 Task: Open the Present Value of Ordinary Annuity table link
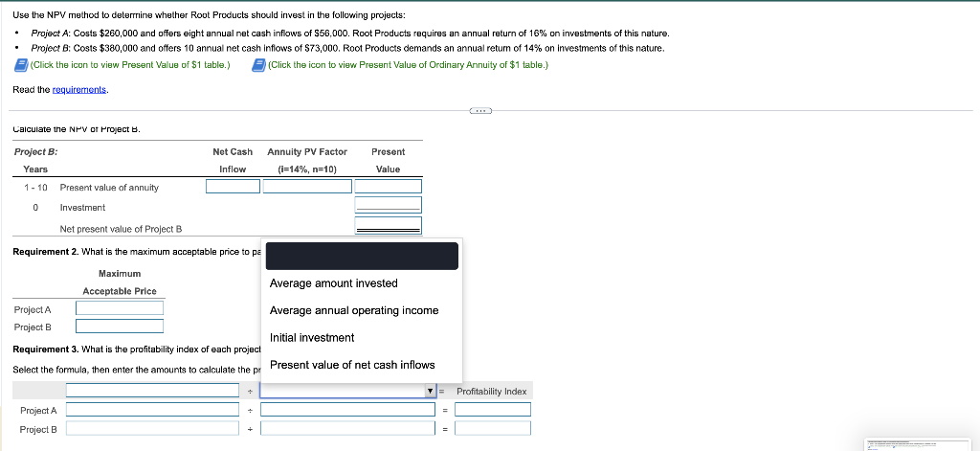[x=408, y=65]
